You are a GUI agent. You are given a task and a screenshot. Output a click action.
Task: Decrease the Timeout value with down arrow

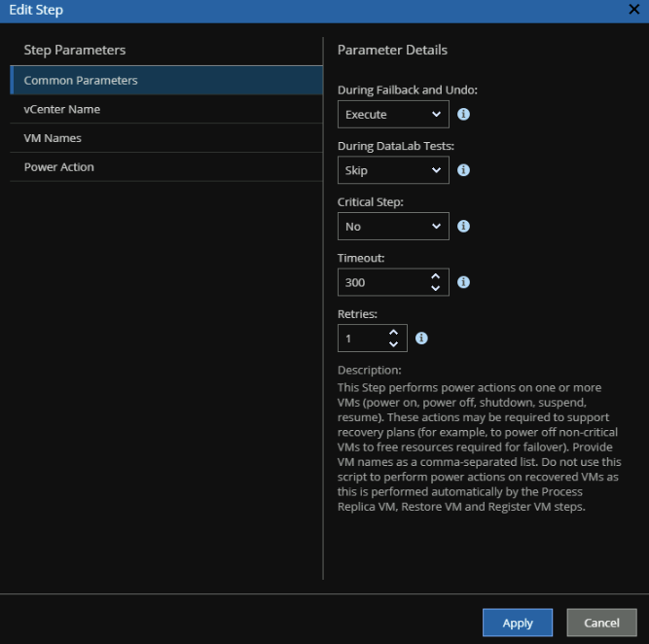(436, 289)
